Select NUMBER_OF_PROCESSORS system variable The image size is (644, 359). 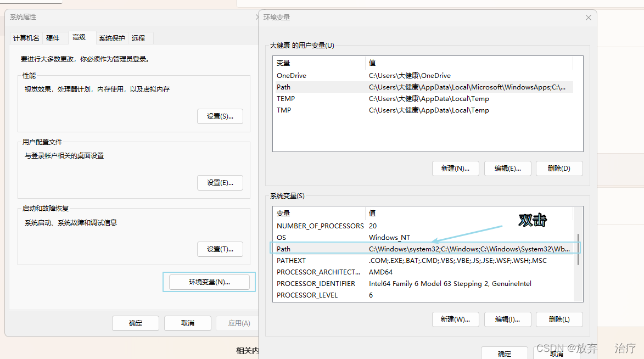[x=423, y=226]
